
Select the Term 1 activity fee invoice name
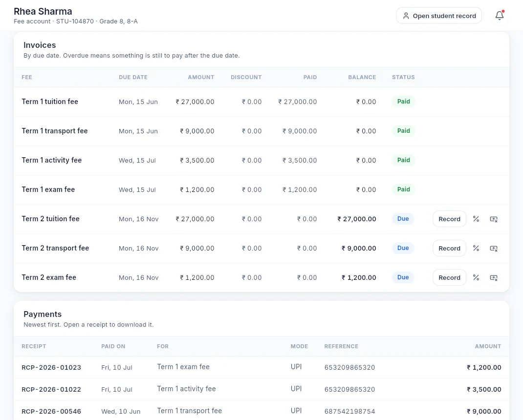[52, 160]
